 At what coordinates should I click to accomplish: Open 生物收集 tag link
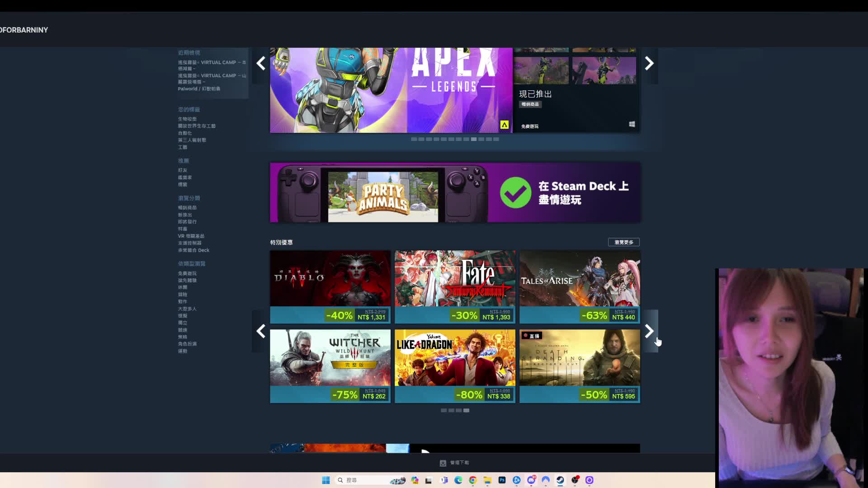(187, 119)
